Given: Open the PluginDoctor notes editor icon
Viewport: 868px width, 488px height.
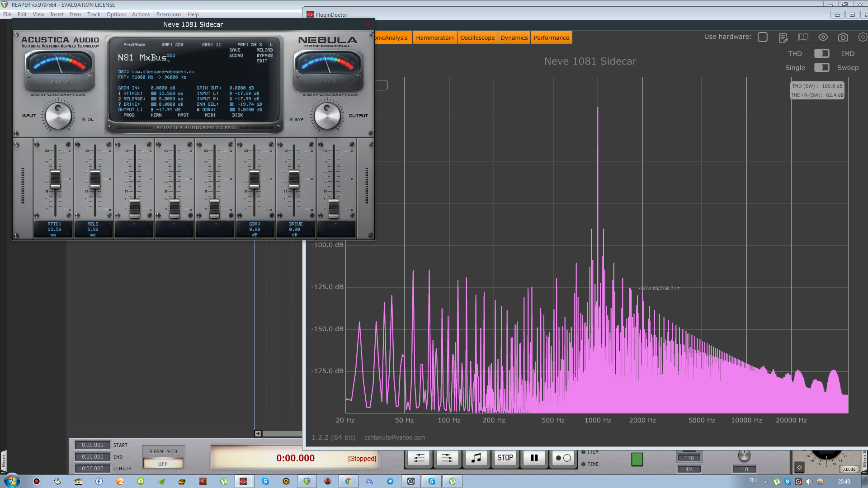Looking at the screenshot, I should pos(783,38).
